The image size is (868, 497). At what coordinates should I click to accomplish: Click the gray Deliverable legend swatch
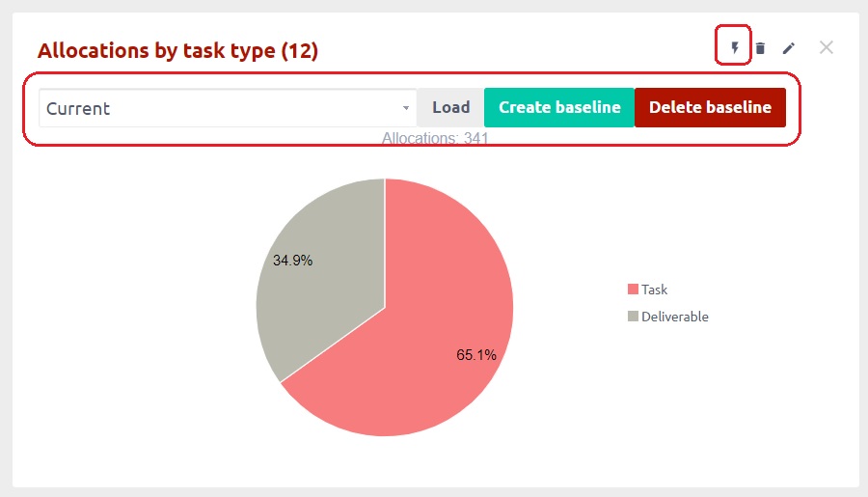point(633,317)
